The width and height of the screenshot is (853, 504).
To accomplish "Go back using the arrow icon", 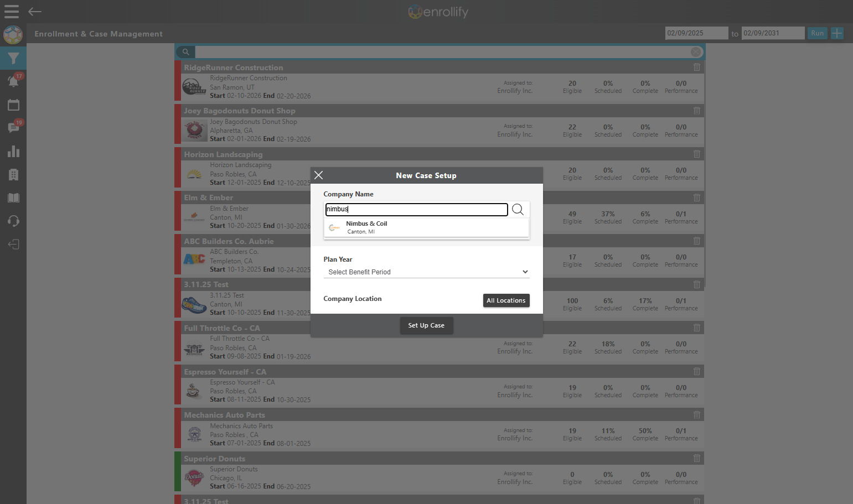I will (35, 12).
